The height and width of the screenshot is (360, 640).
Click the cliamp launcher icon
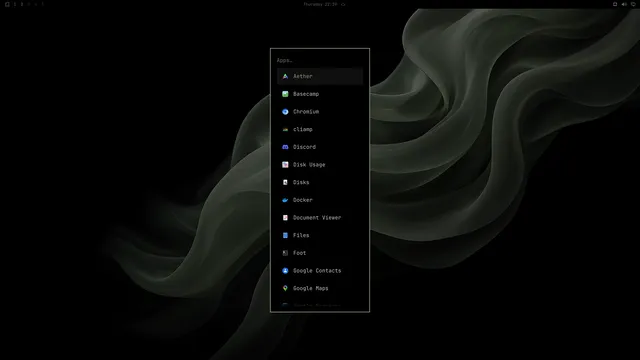click(x=285, y=129)
